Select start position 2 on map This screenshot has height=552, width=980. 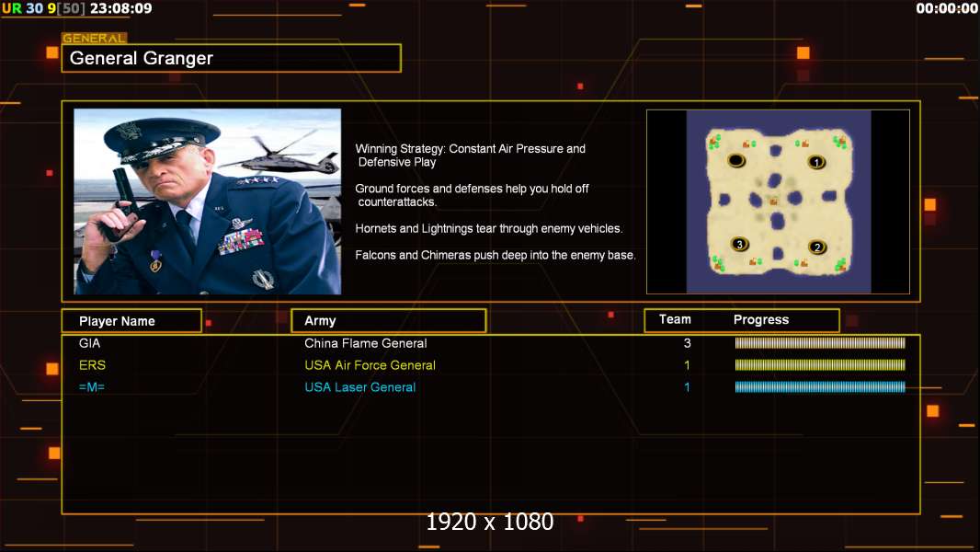point(817,247)
